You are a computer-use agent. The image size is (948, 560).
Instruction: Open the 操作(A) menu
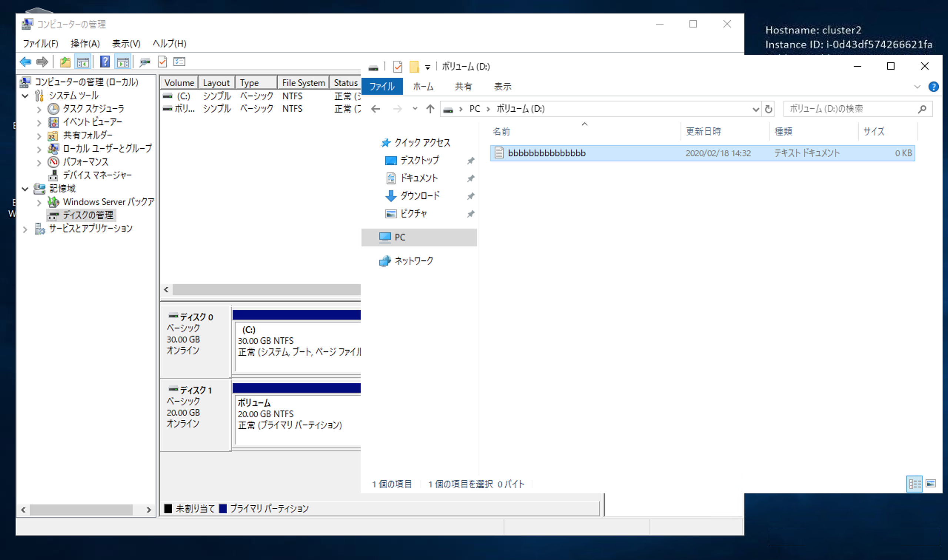[x=85, y=44]
